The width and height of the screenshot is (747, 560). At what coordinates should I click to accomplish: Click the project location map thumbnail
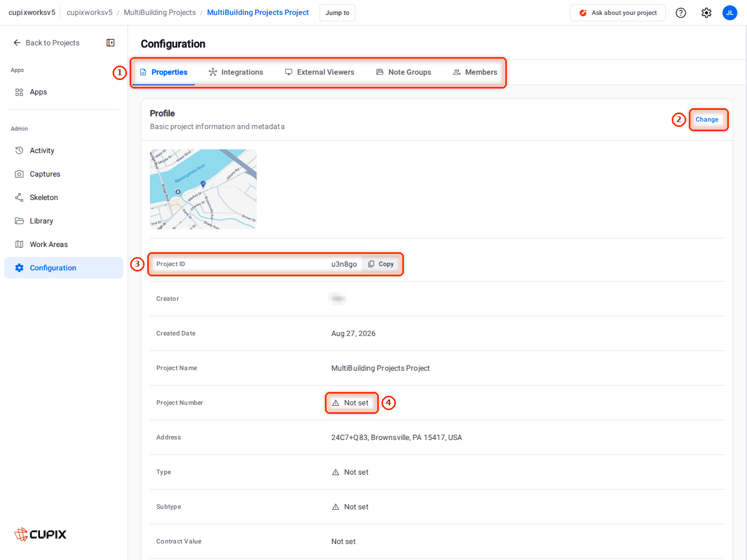(203, 189)
